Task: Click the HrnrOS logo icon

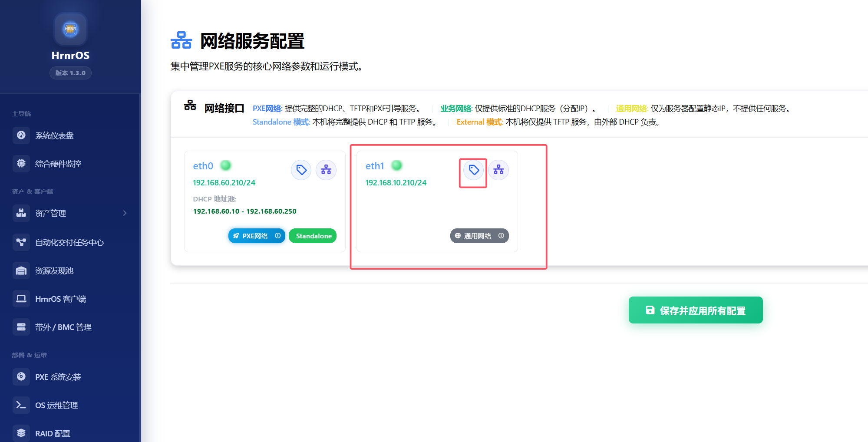Action: click(x=70, y=29)
